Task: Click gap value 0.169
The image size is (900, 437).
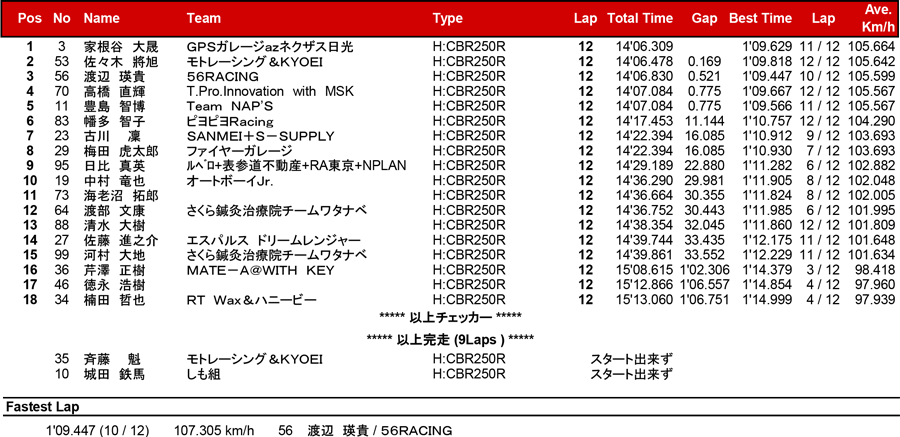Action: (x=702, y=61)
